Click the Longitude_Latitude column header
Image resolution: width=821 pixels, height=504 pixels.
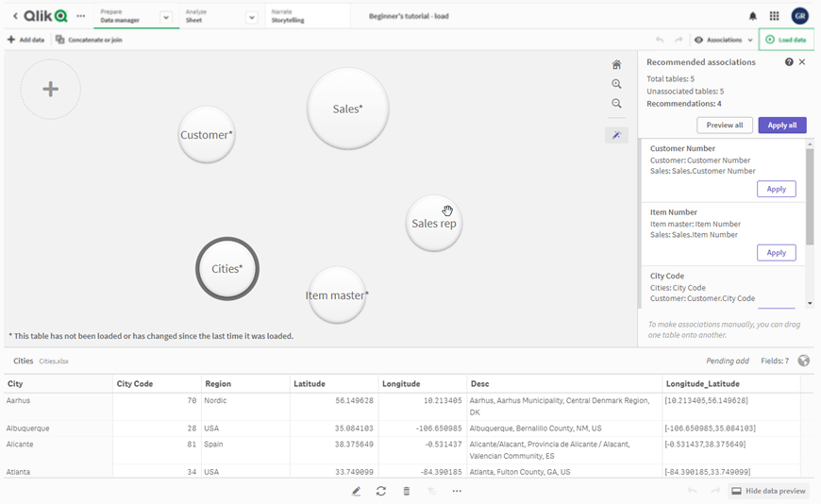[x=731, y=383]
